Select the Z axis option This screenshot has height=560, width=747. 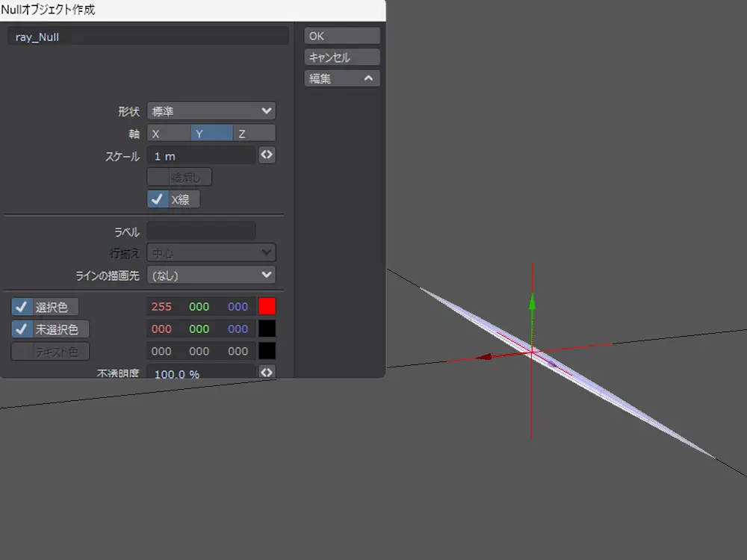(254, 134)
